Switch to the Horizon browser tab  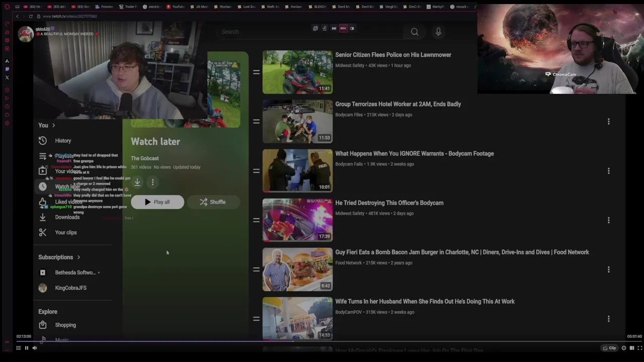[x=293, y=7]
